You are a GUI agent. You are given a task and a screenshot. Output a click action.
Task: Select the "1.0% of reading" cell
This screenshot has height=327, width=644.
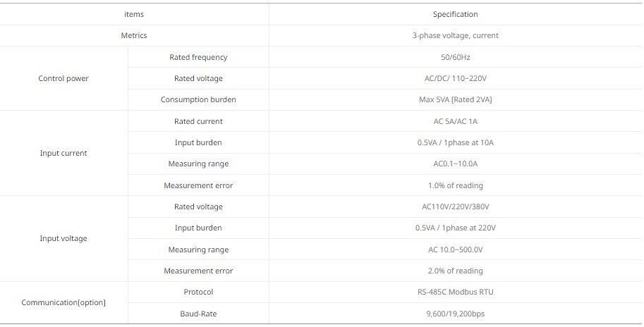click(x=455, y=185)
